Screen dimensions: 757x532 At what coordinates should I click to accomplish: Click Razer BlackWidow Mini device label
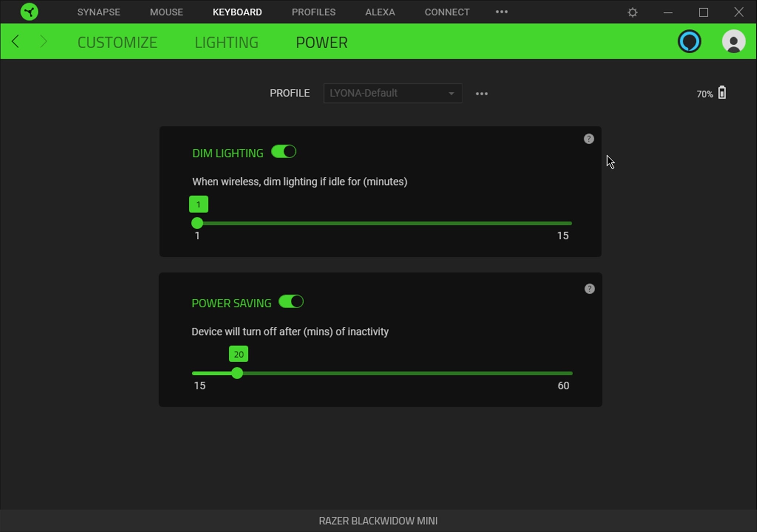click(378, 521)
